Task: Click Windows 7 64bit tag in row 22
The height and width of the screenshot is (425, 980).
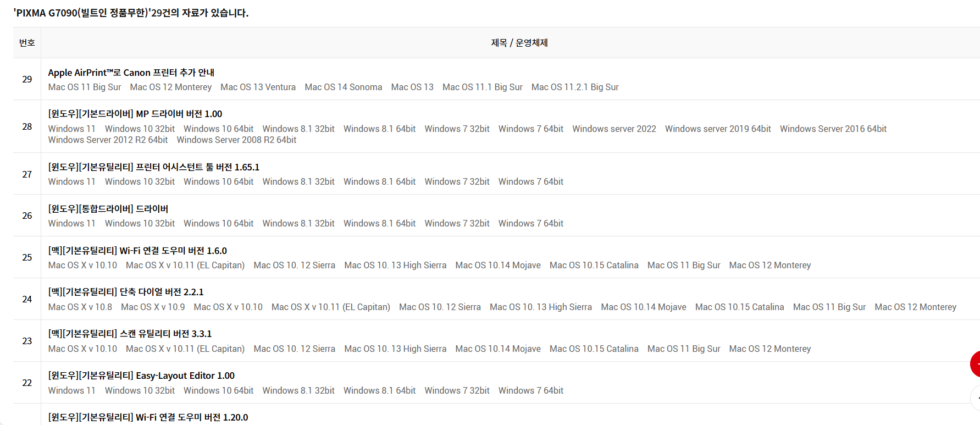Action: tap(531, 390)
